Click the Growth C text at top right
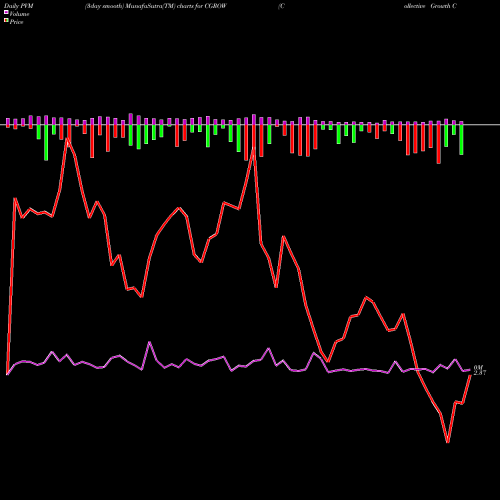This screenshot has width=500, height=500. tap(443, 6)
